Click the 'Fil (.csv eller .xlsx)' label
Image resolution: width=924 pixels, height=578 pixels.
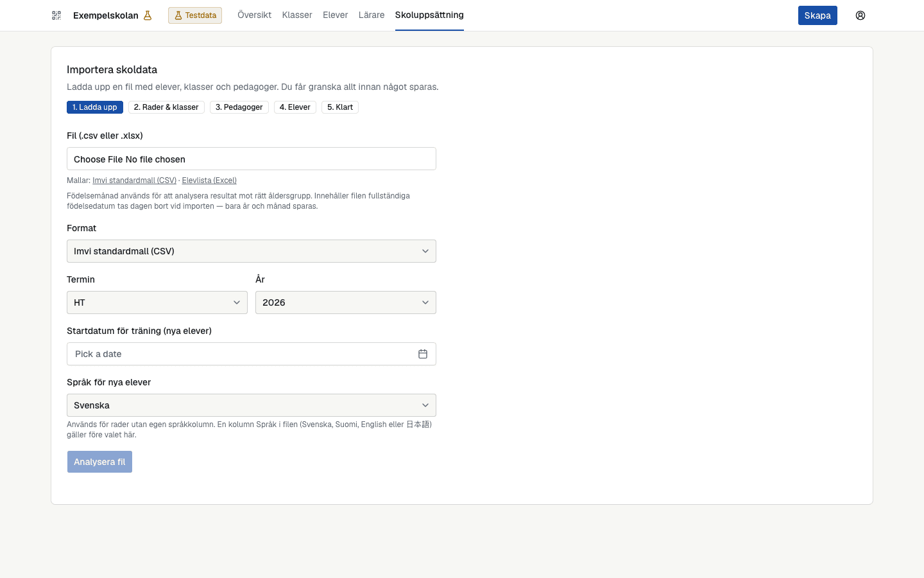tap(105, 136)
